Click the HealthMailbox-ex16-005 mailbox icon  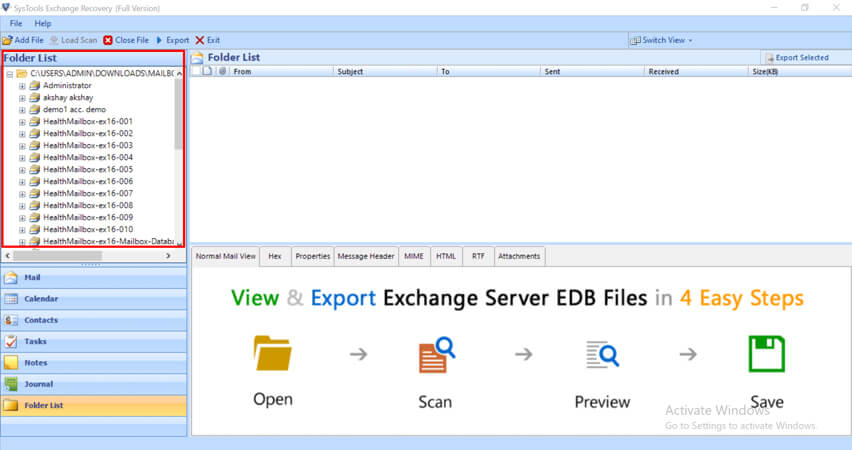pos(35,170)
